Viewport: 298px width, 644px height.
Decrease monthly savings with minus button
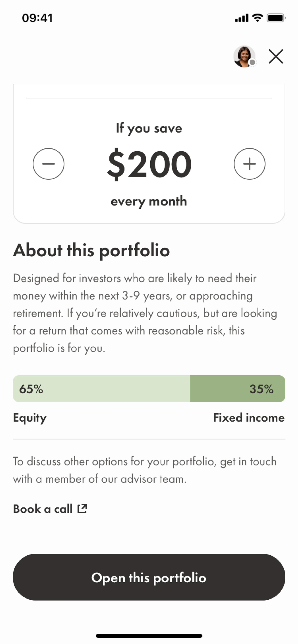(x=49, y=164)
